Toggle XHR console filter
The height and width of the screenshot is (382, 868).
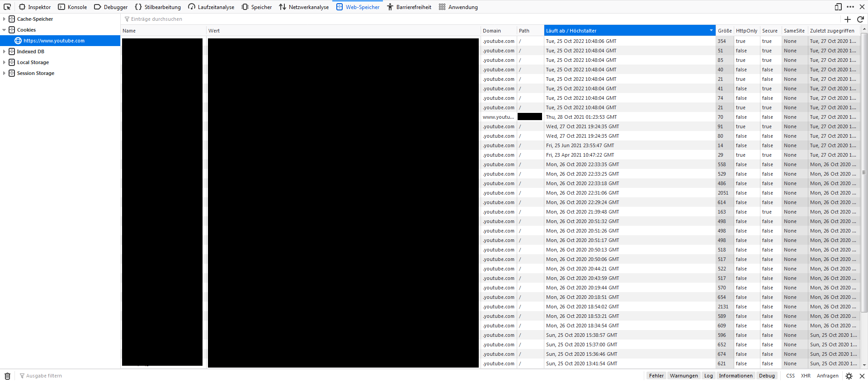pyautogui.click(x=806, y=376)
